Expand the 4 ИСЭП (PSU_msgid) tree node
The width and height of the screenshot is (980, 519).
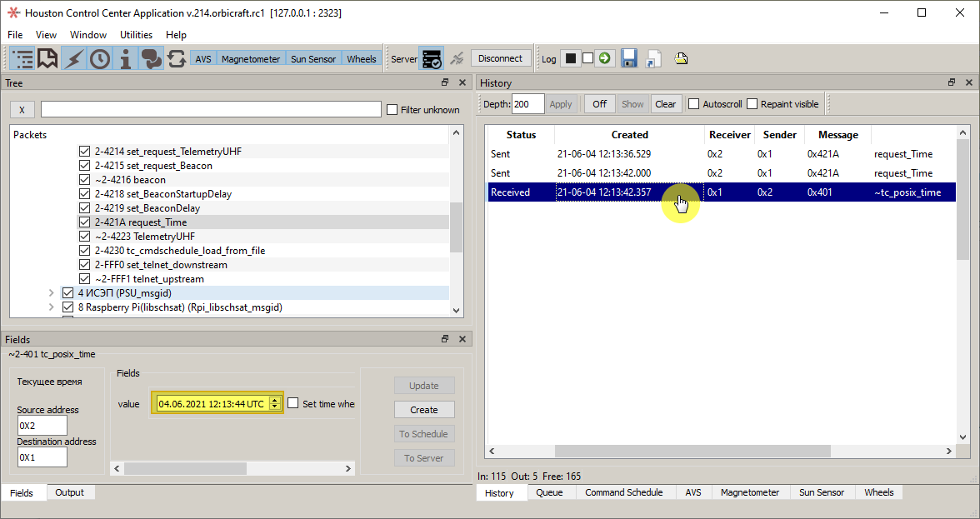[x=51, y=293]
